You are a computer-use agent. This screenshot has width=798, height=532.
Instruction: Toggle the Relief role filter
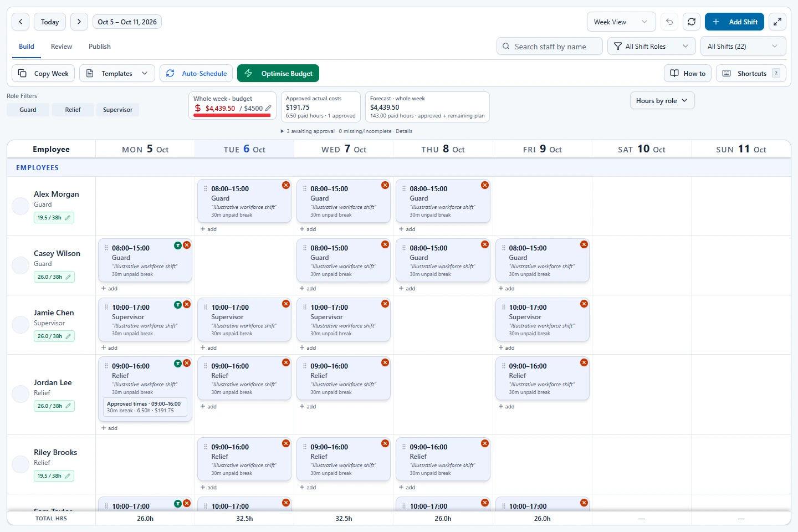73,110
